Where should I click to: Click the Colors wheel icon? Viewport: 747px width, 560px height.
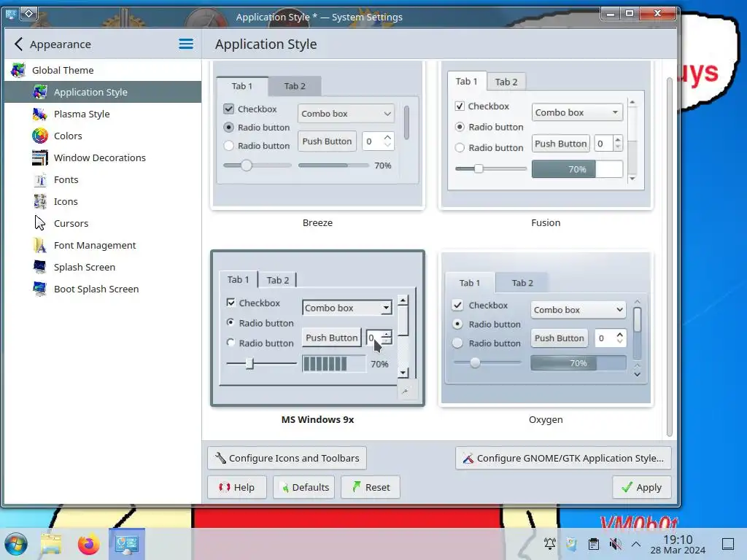(x=40, y=136)
